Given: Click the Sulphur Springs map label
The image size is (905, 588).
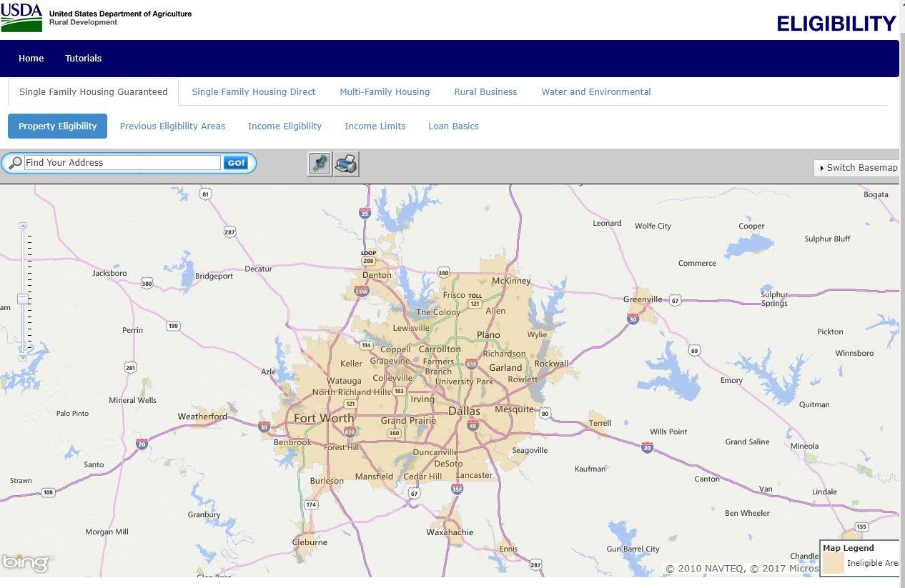Looking at the screenshot, I should click(774, 299).
